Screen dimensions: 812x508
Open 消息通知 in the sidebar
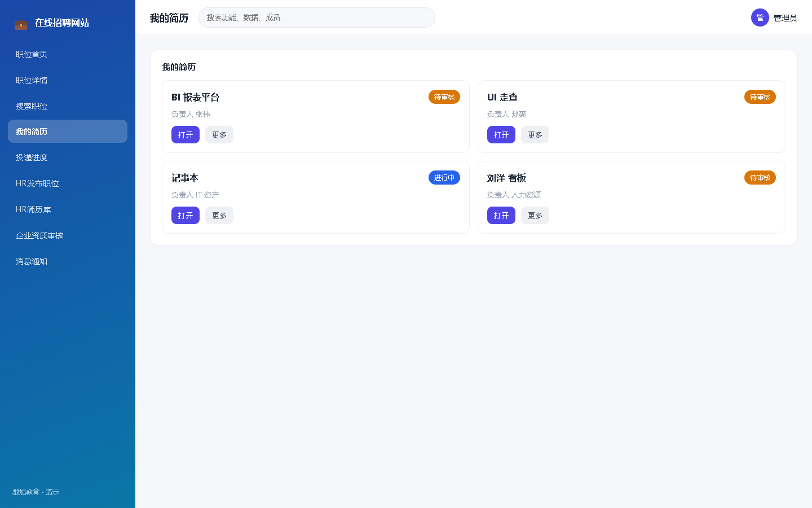point(68,261)
